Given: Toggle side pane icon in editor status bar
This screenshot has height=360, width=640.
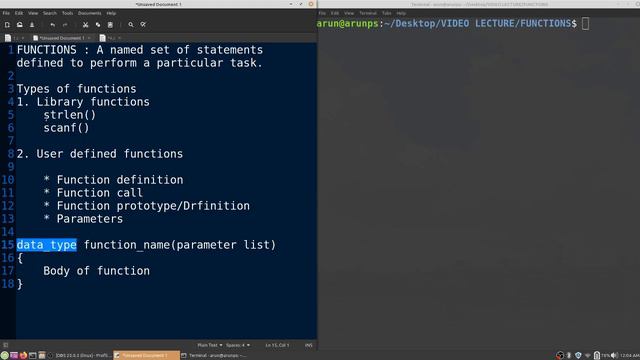Looking at the screenshot, I should coord(6,345).
